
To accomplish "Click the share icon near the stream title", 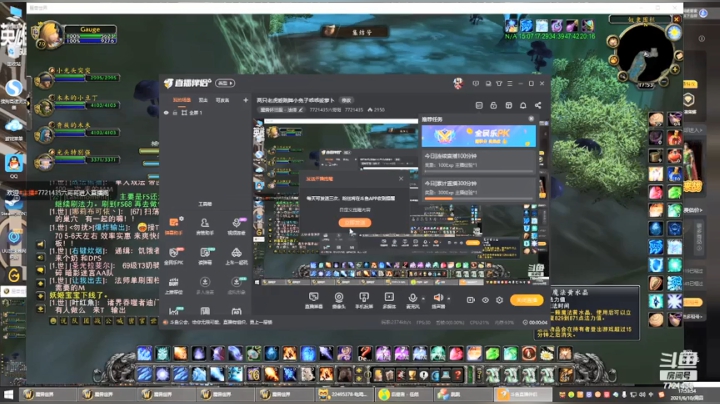I will coord(538,105).
